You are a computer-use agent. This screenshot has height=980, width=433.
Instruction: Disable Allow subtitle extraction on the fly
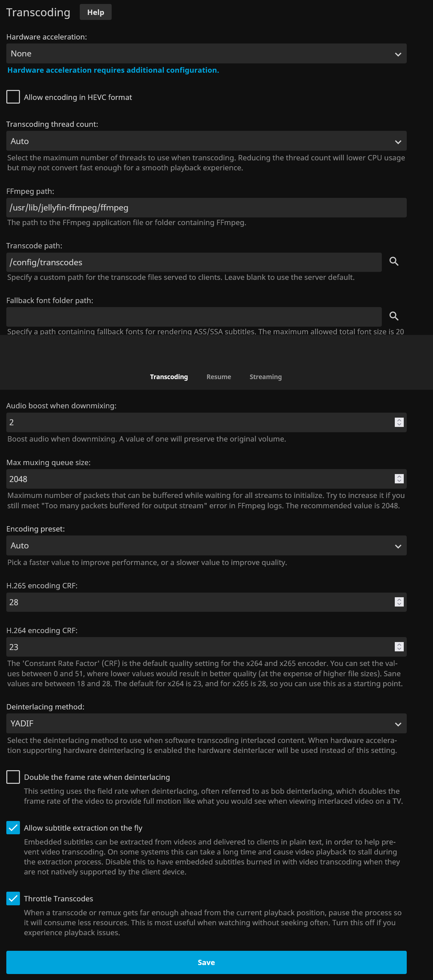coord(13,827)
